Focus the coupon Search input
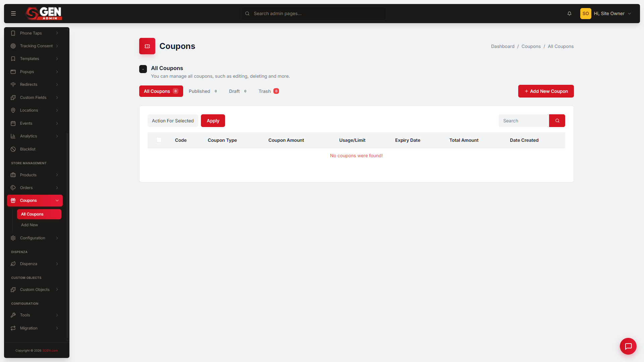 (x=524, y=121)
